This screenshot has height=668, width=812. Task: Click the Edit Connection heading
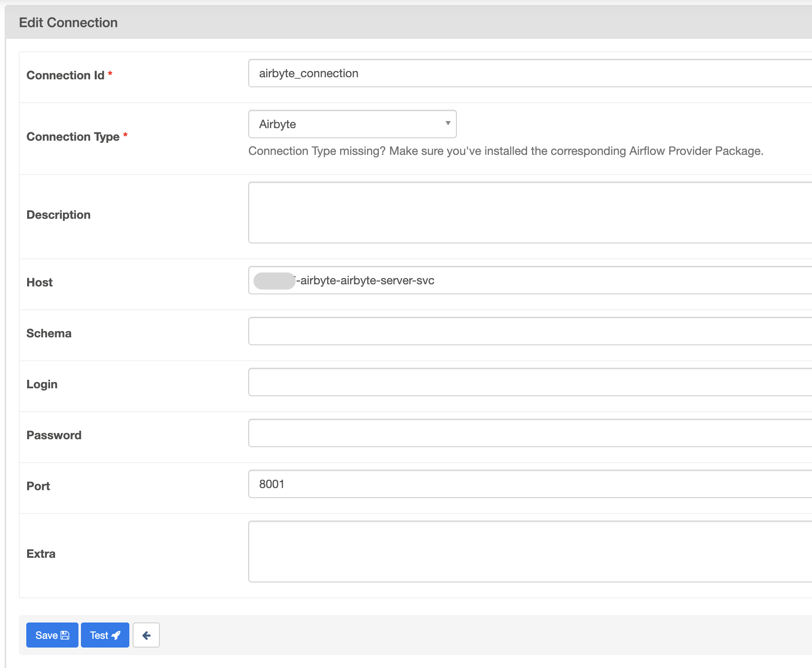68,23
